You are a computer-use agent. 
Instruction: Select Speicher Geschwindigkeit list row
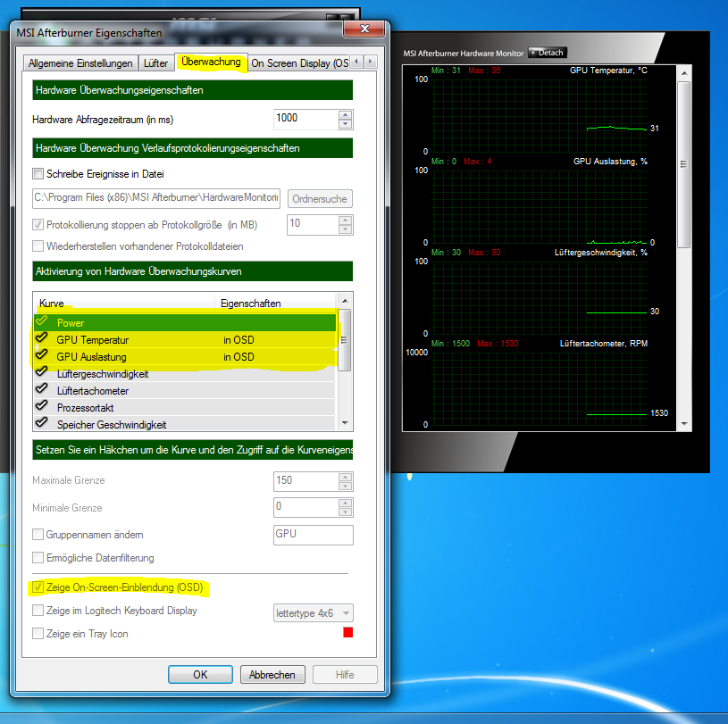(185, 424)
